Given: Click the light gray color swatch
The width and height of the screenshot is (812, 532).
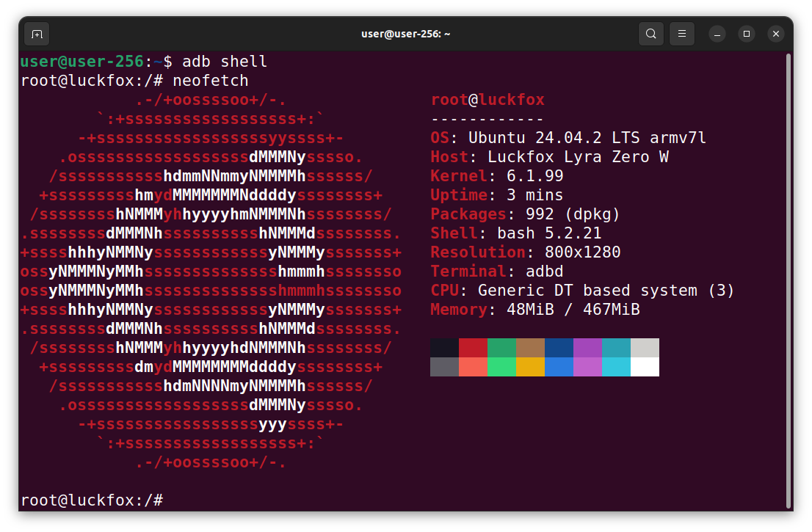Looking at the screenshot, I should pyautogui.click(x=645, y=348).
